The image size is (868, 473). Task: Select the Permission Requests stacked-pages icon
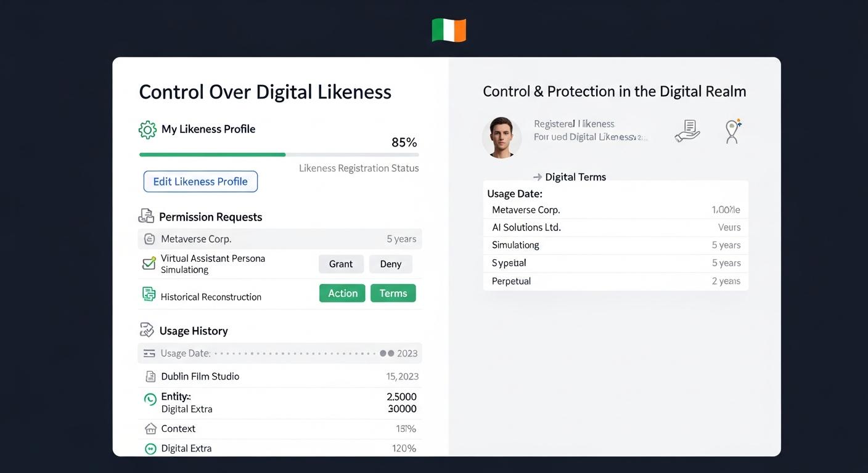click(146, 216)
